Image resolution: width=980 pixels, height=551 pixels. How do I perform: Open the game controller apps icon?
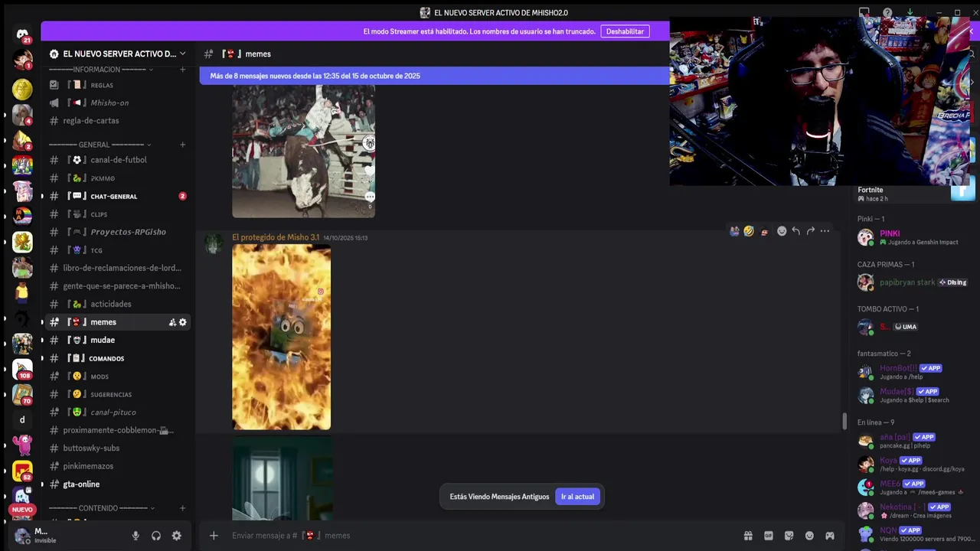point(830,536)
